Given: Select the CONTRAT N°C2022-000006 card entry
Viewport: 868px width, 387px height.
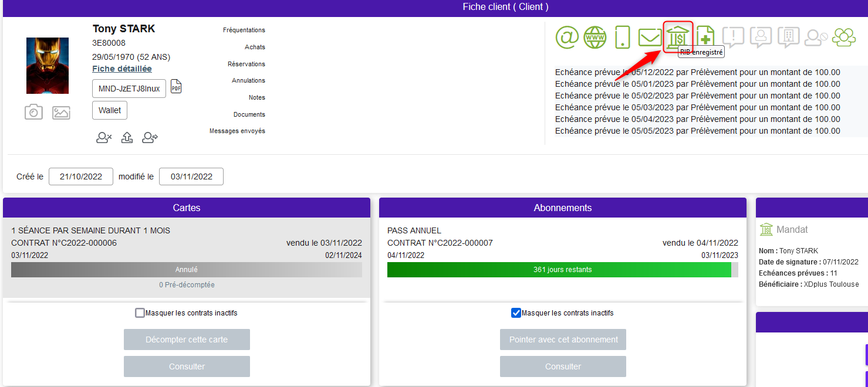Looking at the screenshot, I should (64, 243).
